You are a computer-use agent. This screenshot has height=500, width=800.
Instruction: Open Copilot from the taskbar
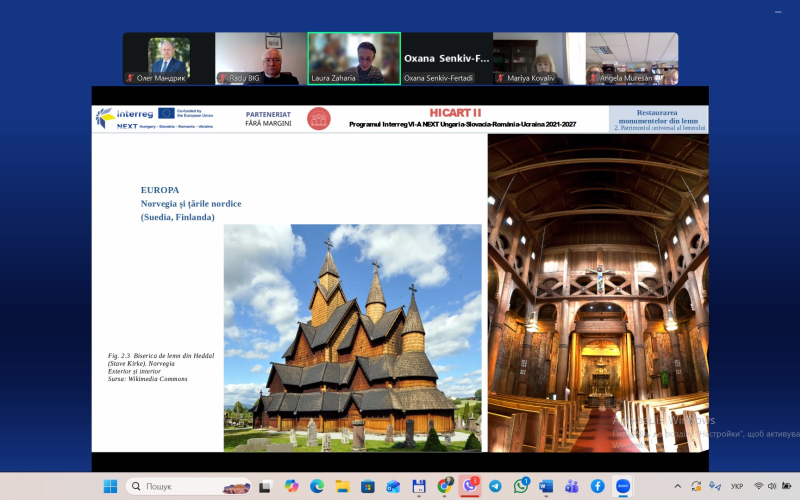click(x=291, y=486)
